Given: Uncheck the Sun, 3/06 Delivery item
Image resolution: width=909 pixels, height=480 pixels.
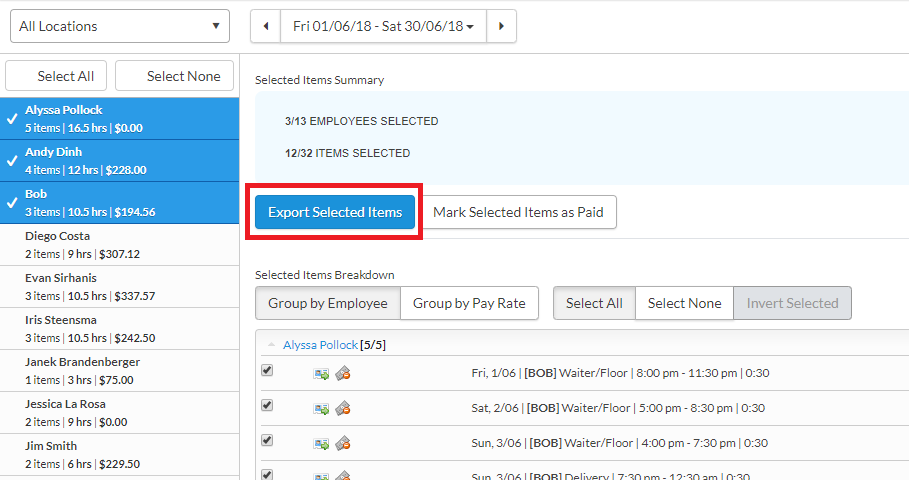Looking at the screenshot, I should tap(267, 474).
